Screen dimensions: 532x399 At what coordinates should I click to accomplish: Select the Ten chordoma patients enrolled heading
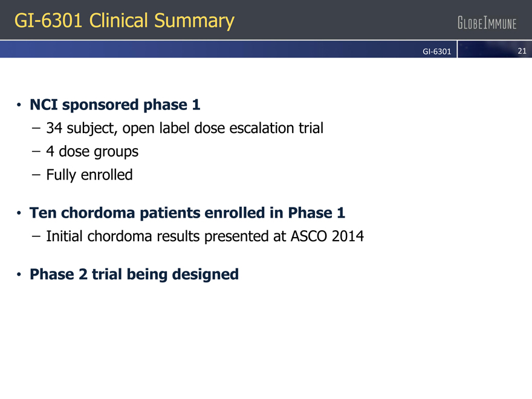coord(187,213)
